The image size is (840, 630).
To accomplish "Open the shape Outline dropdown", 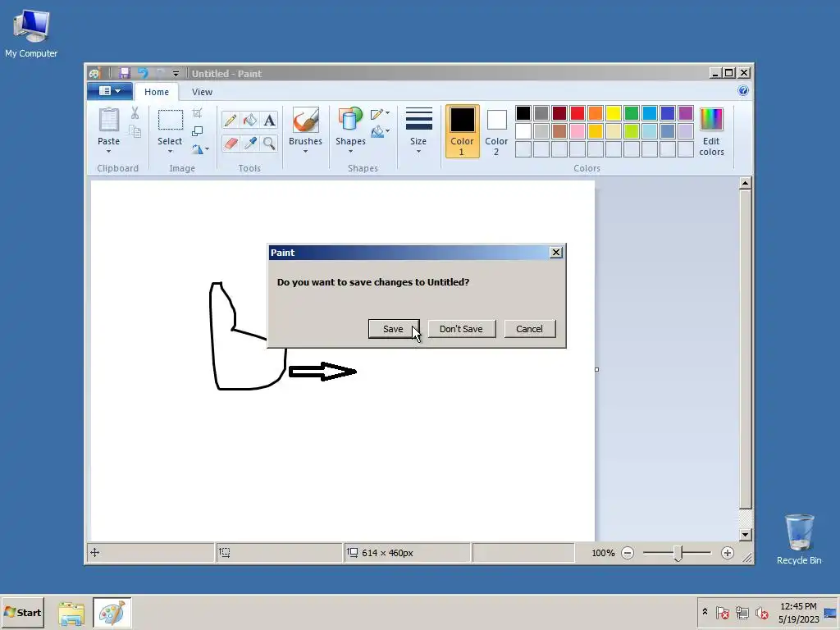I will [x=380, y=113].
